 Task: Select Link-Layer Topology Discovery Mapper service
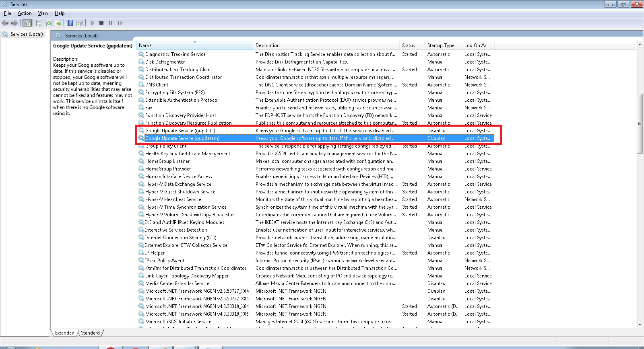coord(187,276)
